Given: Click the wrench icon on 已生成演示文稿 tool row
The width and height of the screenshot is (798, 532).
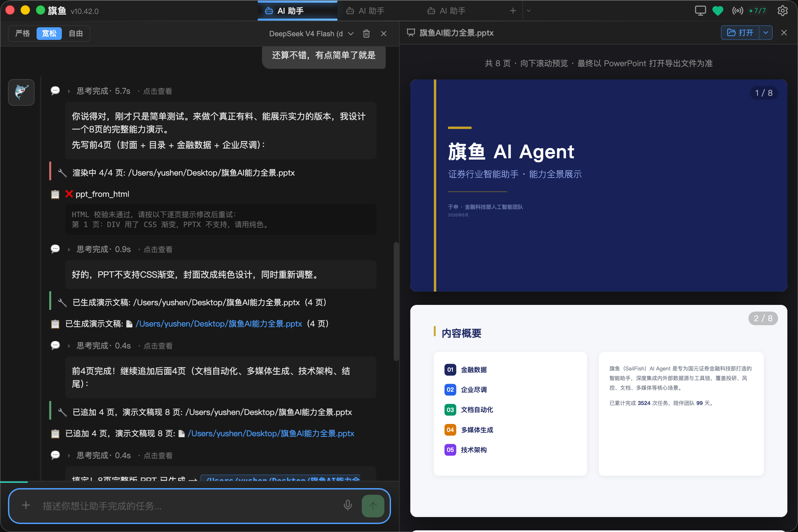Looking at the screenshot, I should tap(62, 303).
